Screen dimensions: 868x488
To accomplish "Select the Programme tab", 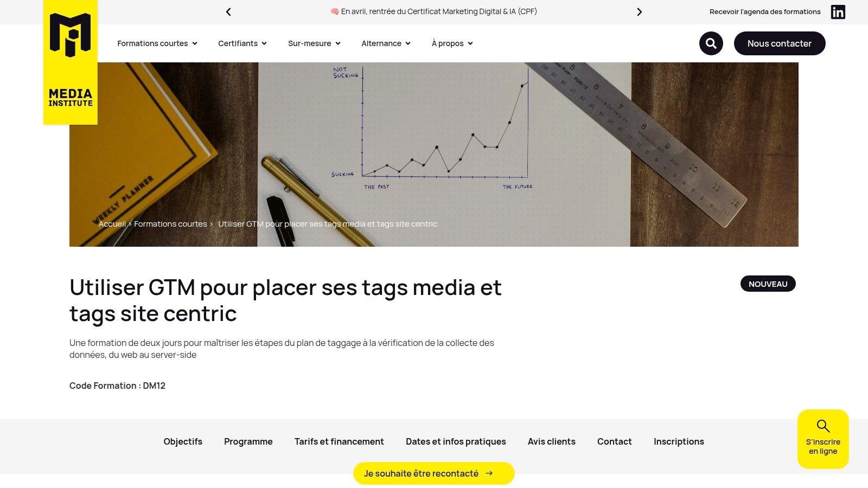I will click(x=248, y=441).
